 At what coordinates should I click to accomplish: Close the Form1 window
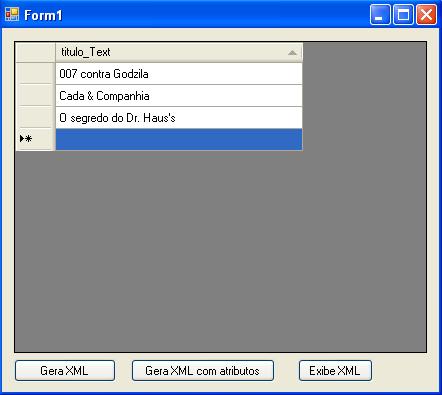(426, 15)
